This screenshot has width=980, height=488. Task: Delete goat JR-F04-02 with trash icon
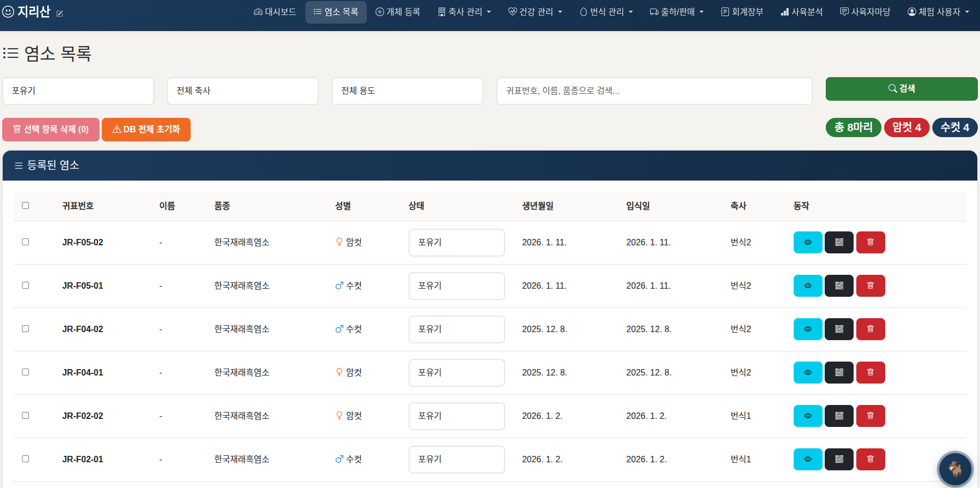point(870,329)
